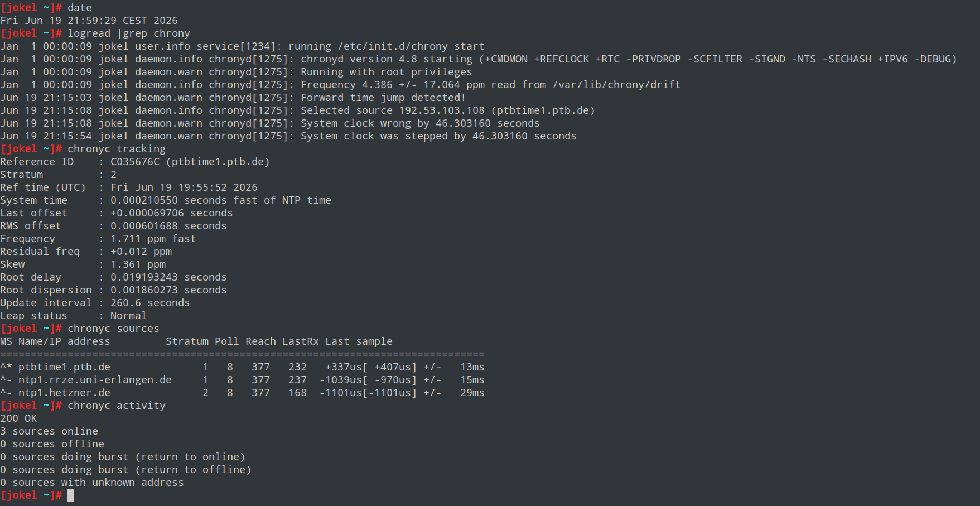This screenshot has width=980, height=506.
Task: Click the 'chronyc sources' command text
Action: [x=113, y=329]
